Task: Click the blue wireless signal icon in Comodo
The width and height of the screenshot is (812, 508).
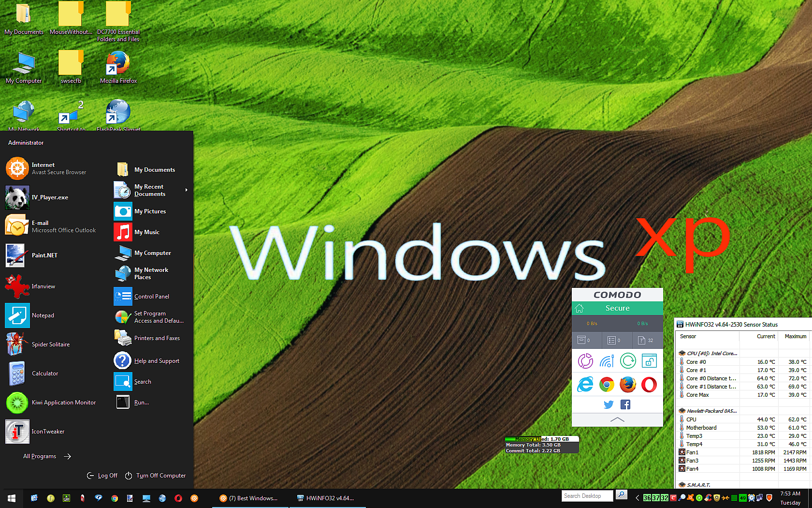Action: point(607,361)
